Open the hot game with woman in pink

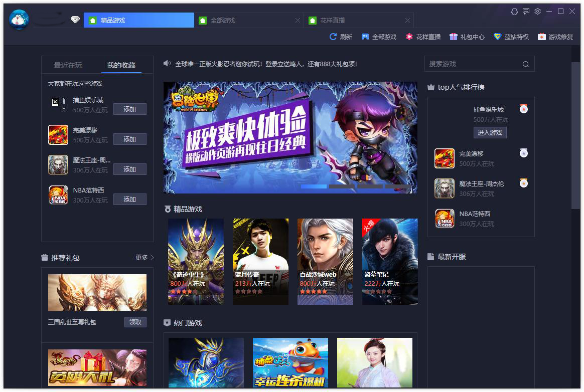pyautogui.click(x=375, y=362)
